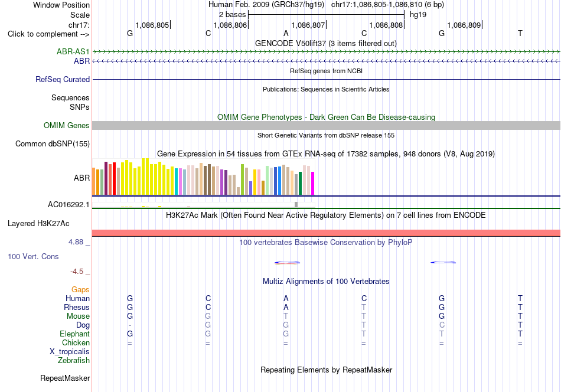
Task: Select the Dog species row label
Action: [83, 325]
